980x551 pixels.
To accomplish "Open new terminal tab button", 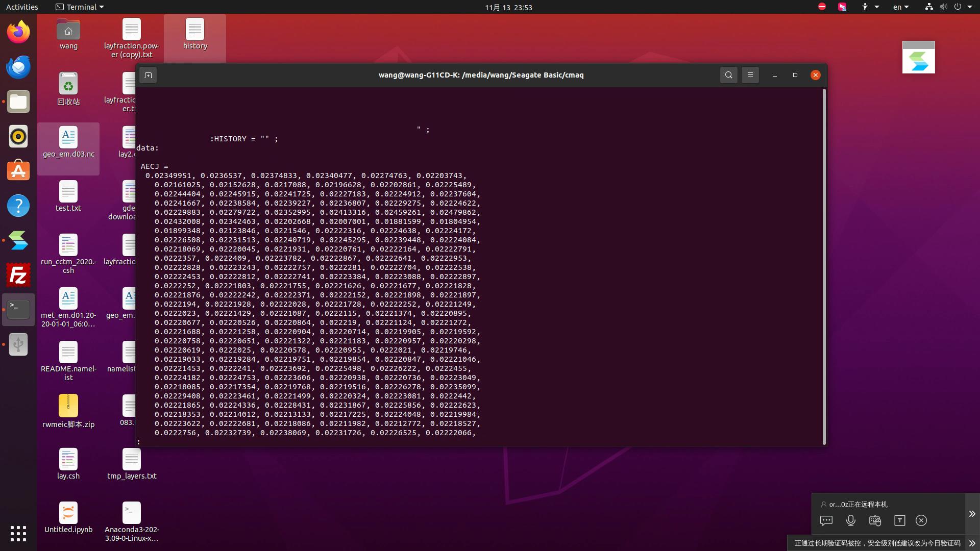I will tap(148, 76).
